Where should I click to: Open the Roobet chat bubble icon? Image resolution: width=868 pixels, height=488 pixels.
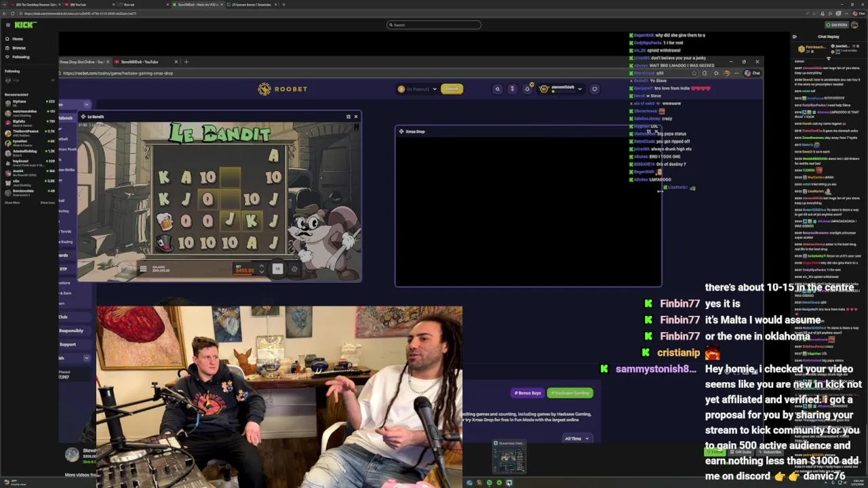pyautogui.click(x=595, y=89)
